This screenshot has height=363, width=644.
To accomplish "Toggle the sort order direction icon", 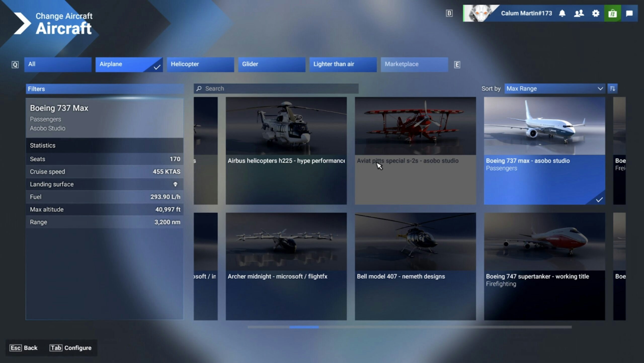I will [x=612, y=89].
